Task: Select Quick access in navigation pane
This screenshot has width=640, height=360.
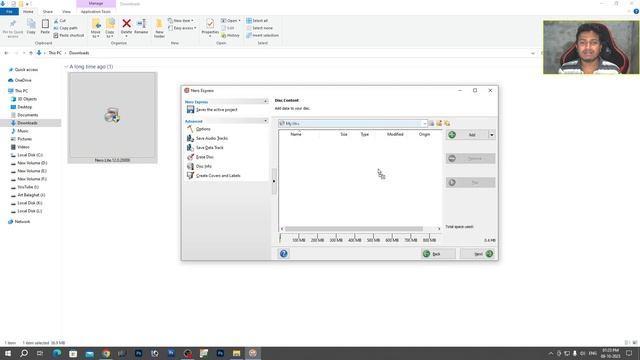Action: [x=26, y=70]
